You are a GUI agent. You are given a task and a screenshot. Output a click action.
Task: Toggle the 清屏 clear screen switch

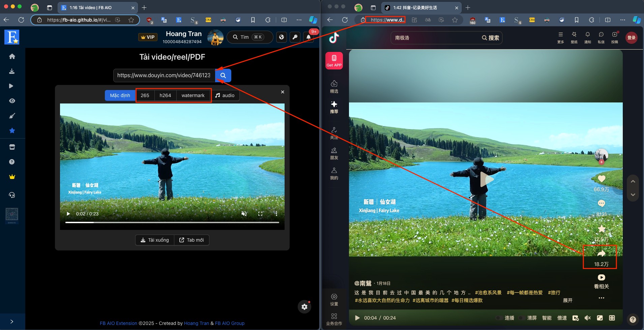pyautogui.click(x=522, y=318)
